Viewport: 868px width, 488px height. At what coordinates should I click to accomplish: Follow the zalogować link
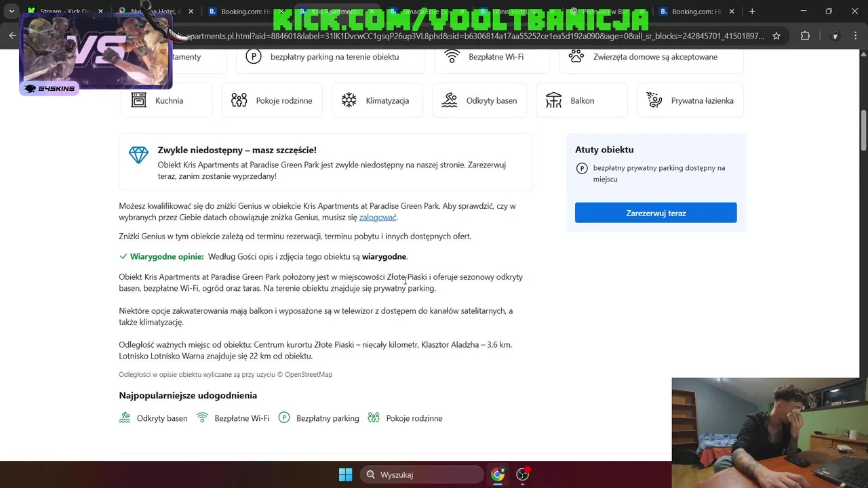coord(378,218)
